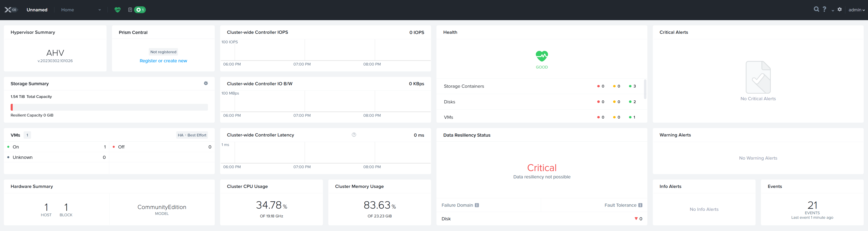
Task: Open the health heart icon in top bar
Action: point(117,10)
